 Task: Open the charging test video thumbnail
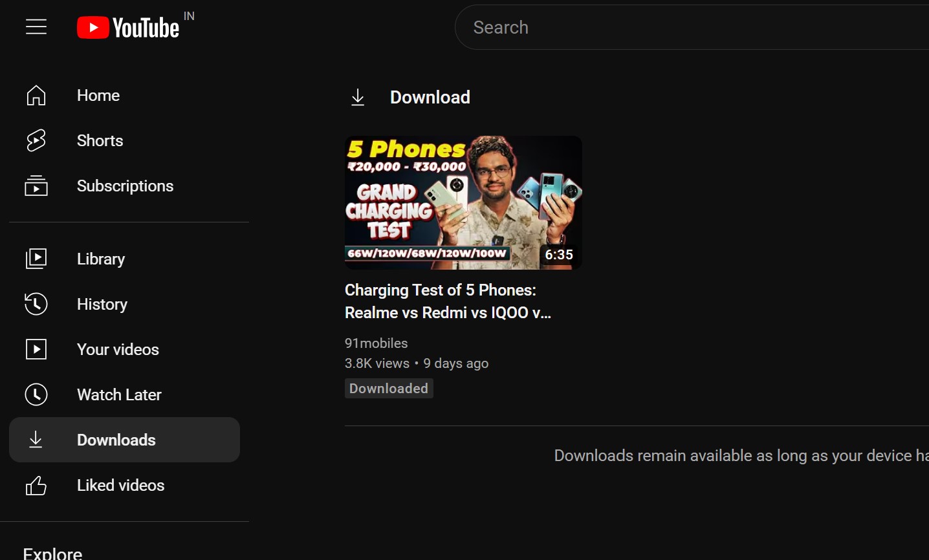463,202
